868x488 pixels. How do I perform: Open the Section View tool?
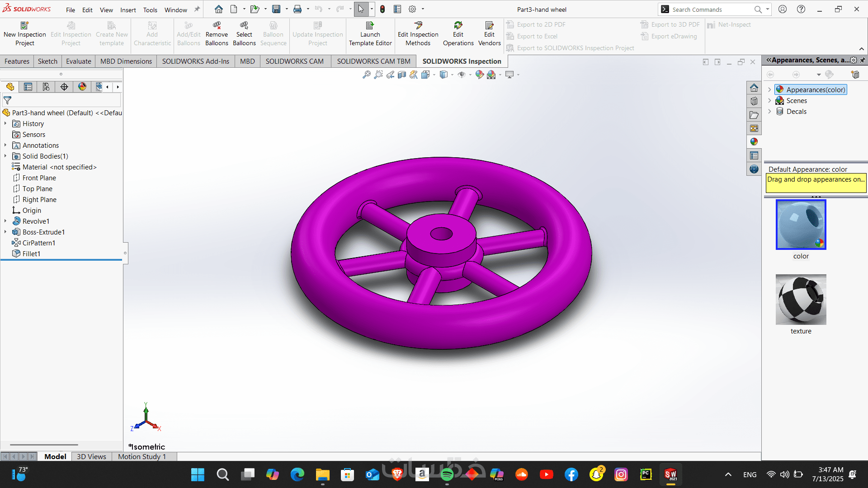coord(402,75)
